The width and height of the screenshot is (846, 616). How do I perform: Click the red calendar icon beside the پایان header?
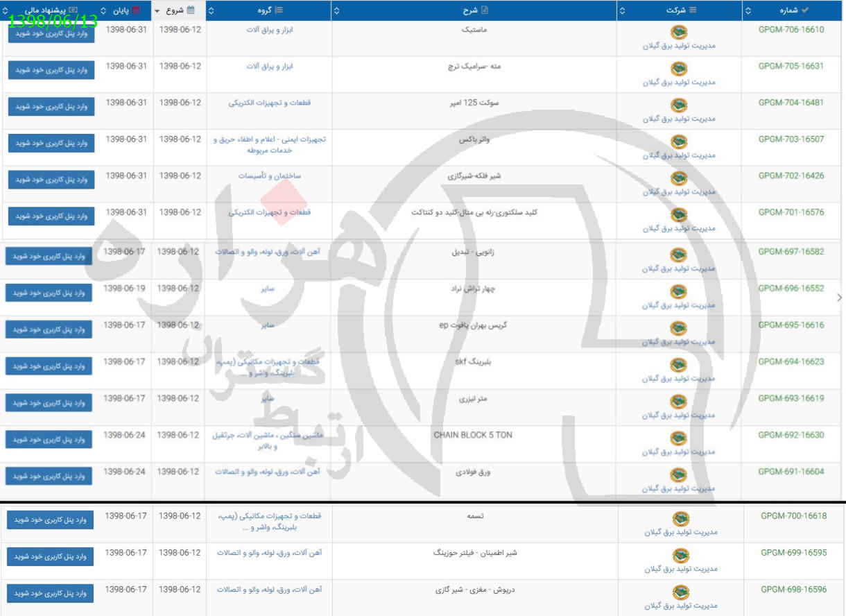pyautogui.click(x=136, y=9)
